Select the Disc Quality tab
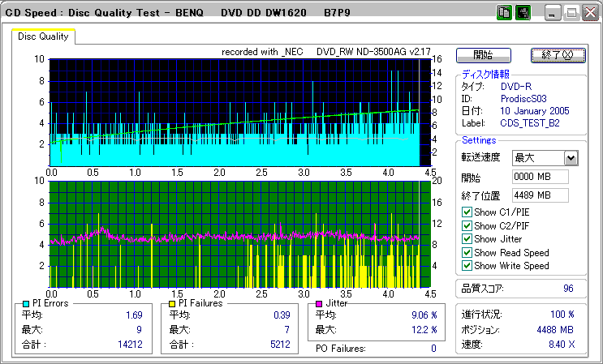 point(44,36)
